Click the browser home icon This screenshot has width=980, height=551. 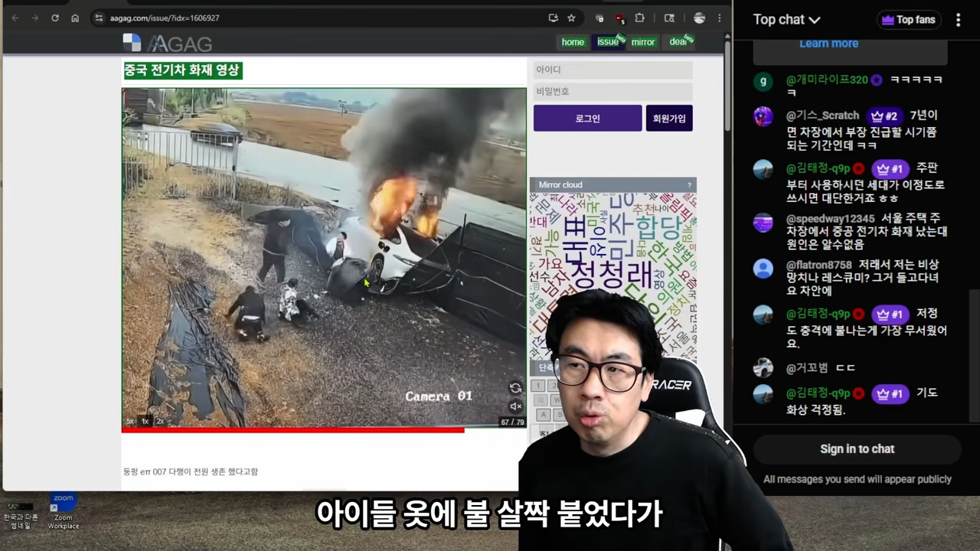click(75, 18)
